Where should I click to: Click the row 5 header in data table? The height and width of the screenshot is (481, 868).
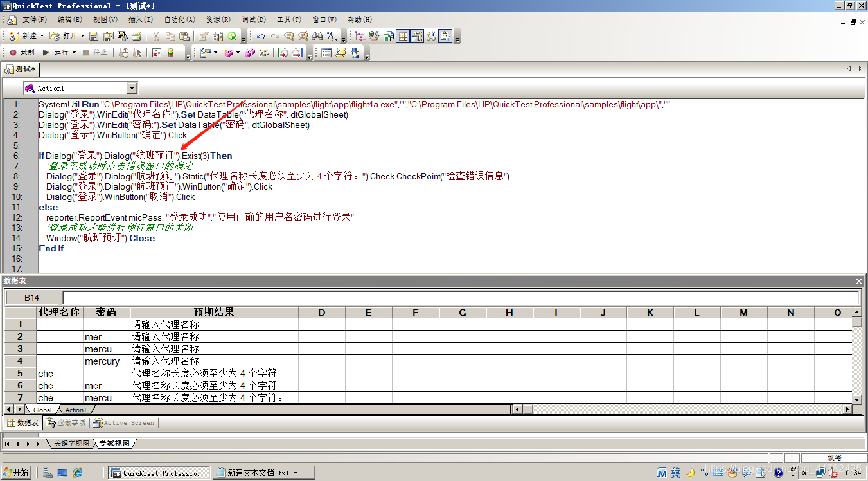pos(21,373)
